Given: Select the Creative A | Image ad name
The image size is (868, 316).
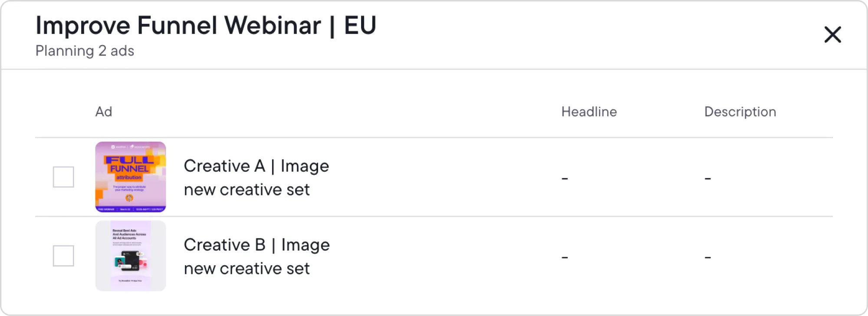Looking at the screenshot, I should (257, 166).
